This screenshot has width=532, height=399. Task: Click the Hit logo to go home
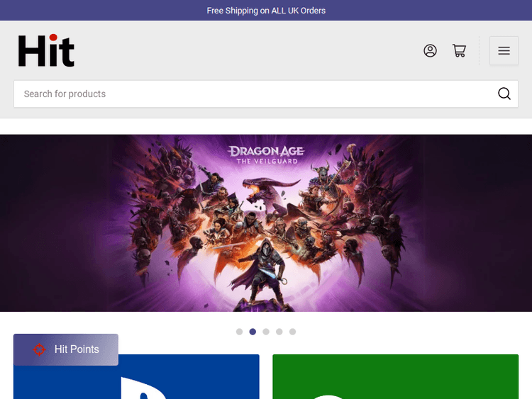tap(46, 51)
